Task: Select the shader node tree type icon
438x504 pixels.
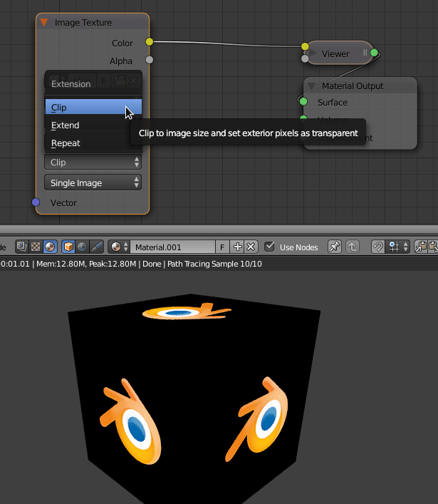Action: (x=50, y=247)
